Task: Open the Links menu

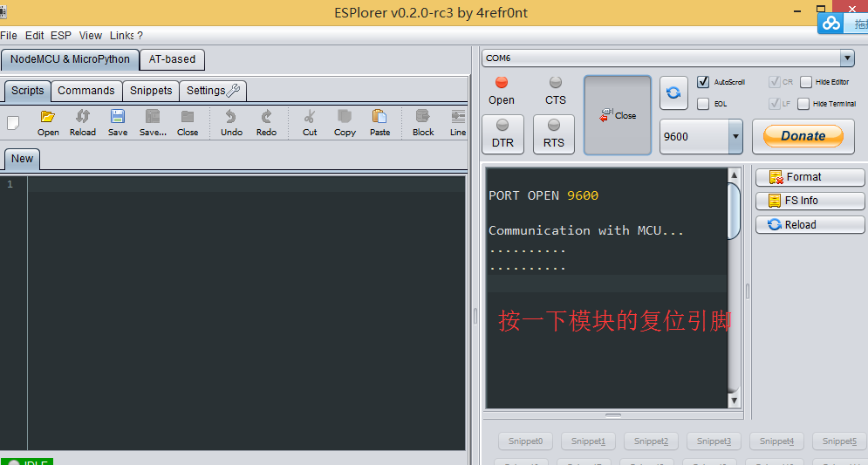Action: coord(122,36)
